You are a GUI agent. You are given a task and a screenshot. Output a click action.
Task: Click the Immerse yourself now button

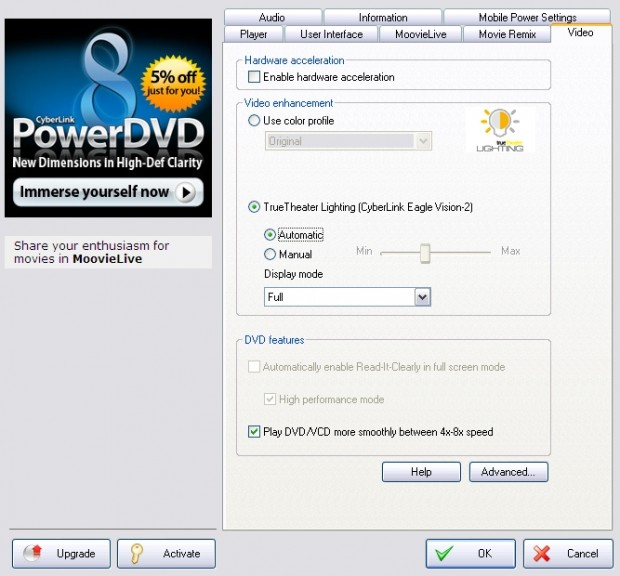coord(108,193)
